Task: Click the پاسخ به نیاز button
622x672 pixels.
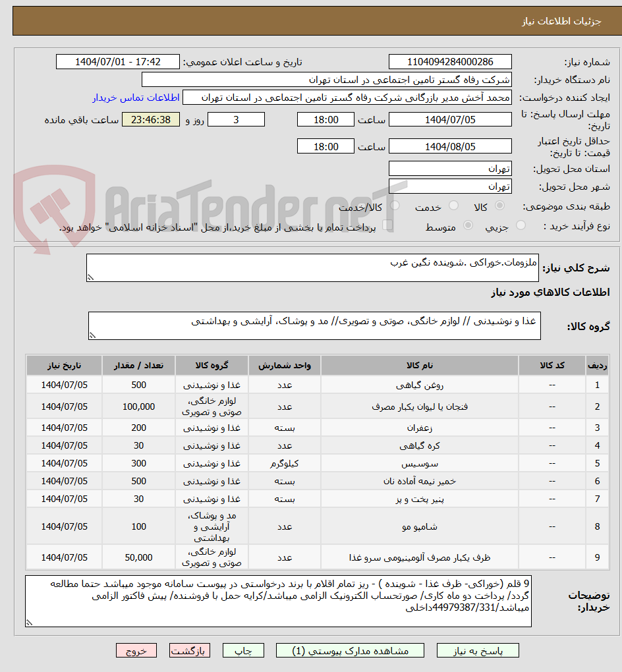Action: pos(478,650)
